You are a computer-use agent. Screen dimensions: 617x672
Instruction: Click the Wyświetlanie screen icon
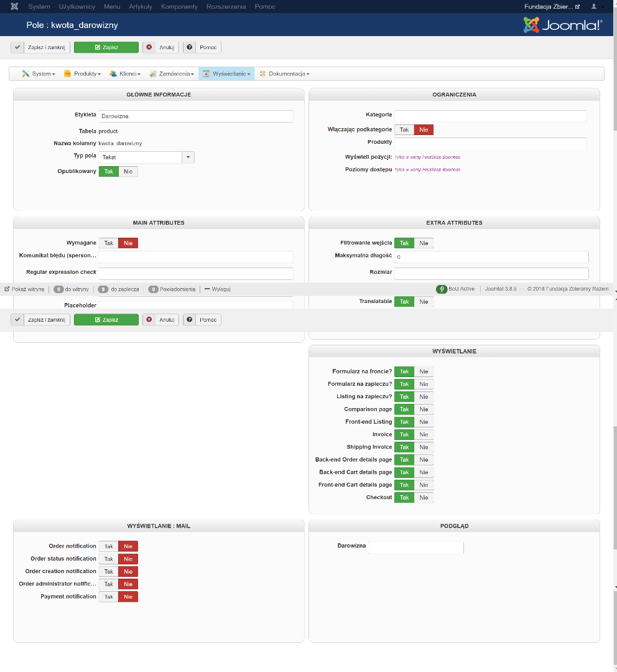pos(206,73)
